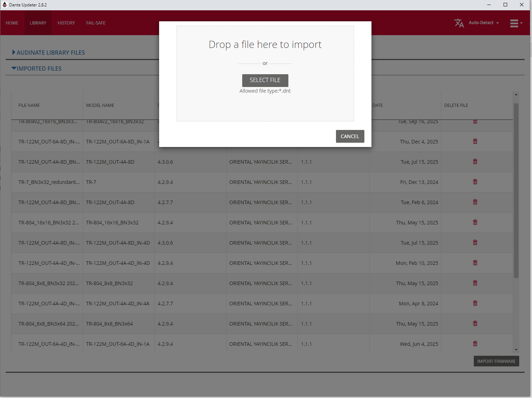
Task: Click the language translate icon
Action: 459,23
